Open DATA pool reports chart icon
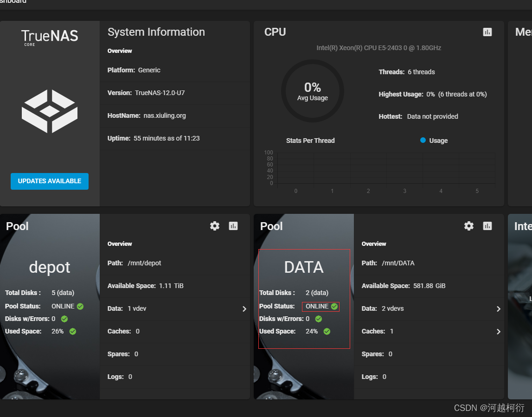 coord(487,226)
